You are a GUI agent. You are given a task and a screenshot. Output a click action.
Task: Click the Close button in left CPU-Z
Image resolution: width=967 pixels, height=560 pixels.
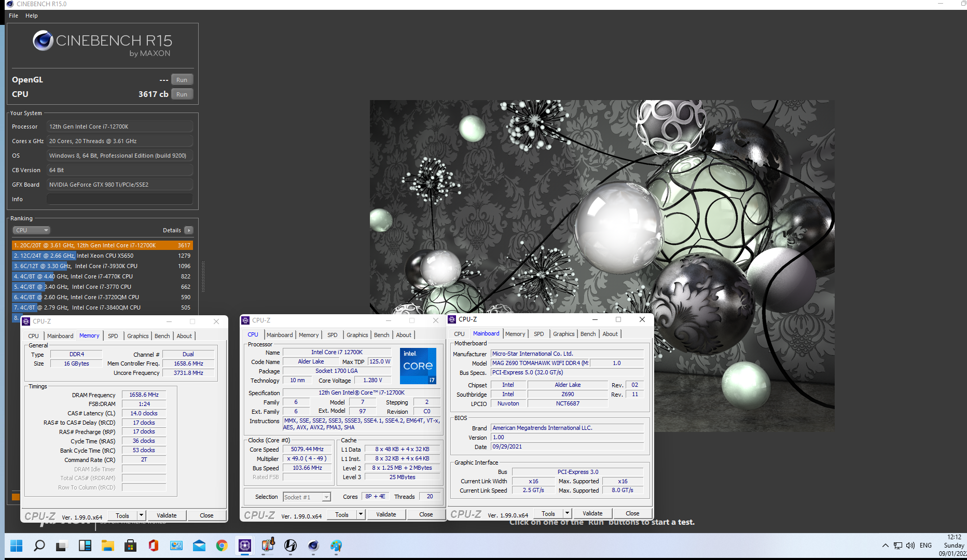[206, 515]
